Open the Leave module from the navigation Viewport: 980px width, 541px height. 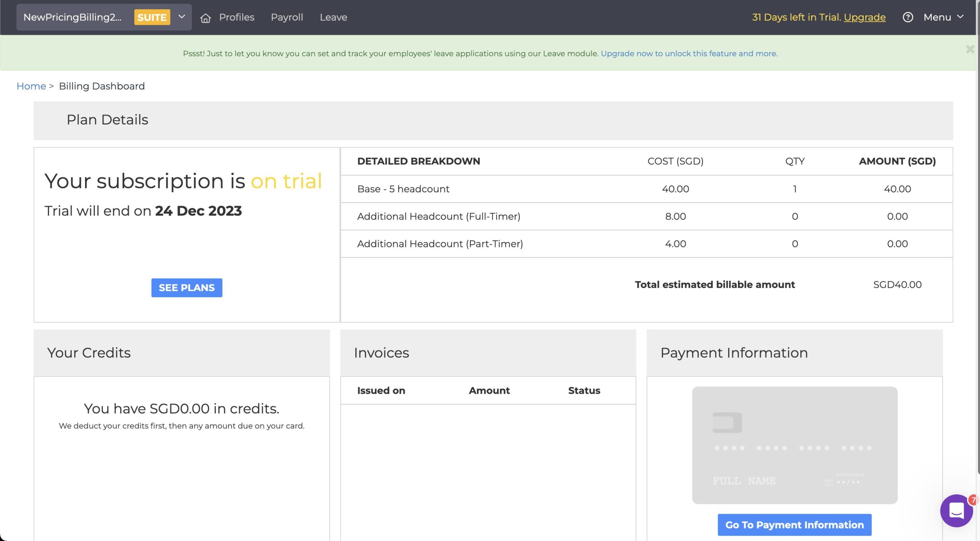tap(333, 17)
